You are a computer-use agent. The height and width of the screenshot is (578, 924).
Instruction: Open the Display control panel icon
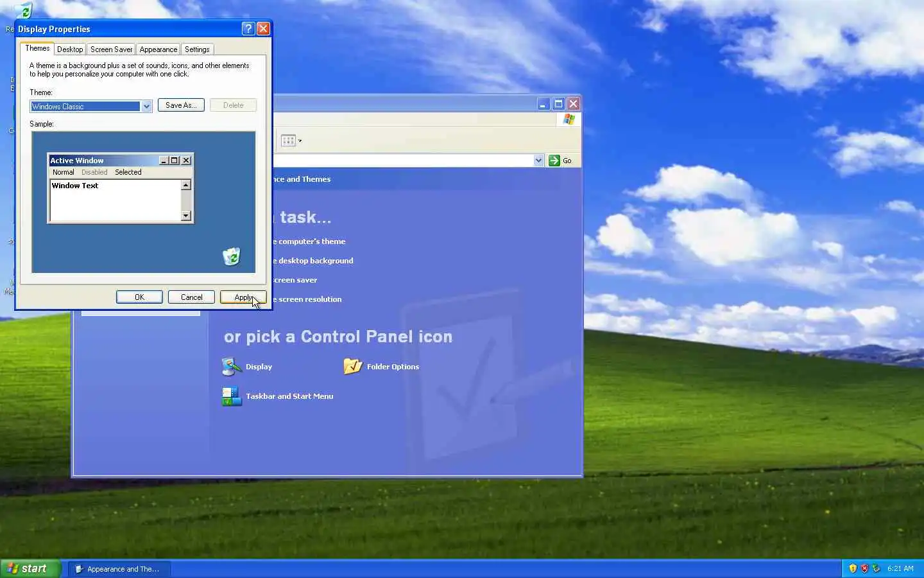[232, 366]
